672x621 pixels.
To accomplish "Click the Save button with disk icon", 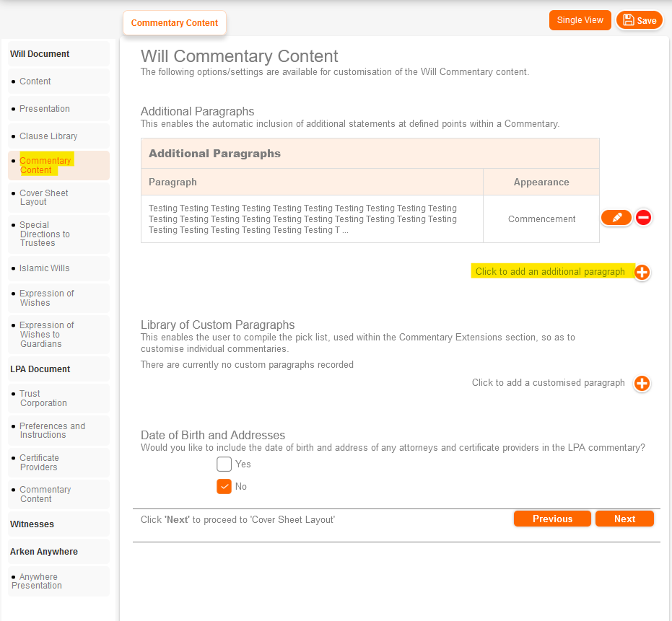I will pyautogui.click(x=640, y=20).
